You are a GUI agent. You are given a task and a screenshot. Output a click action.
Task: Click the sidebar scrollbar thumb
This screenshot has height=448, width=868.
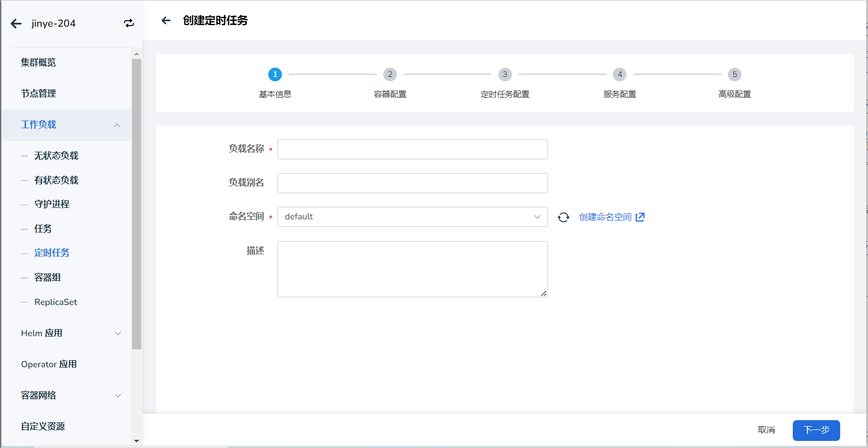coord(136,204)
